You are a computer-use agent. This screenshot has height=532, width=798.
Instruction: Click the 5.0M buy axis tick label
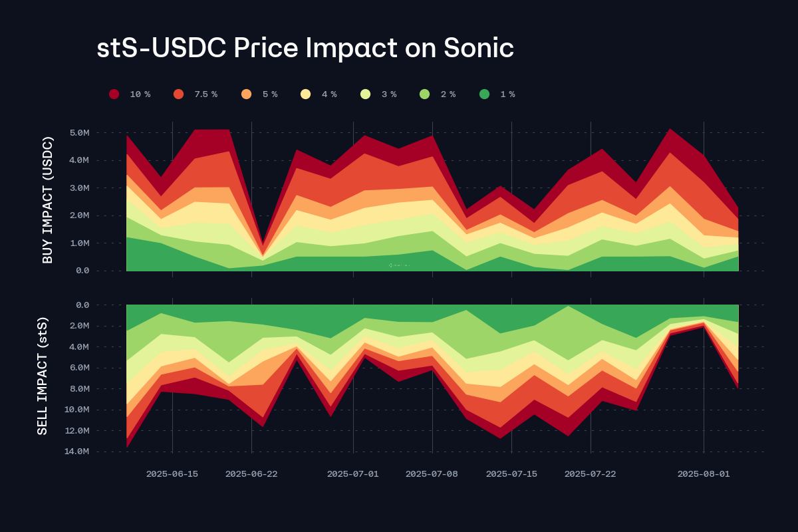[x=79, y=133]
